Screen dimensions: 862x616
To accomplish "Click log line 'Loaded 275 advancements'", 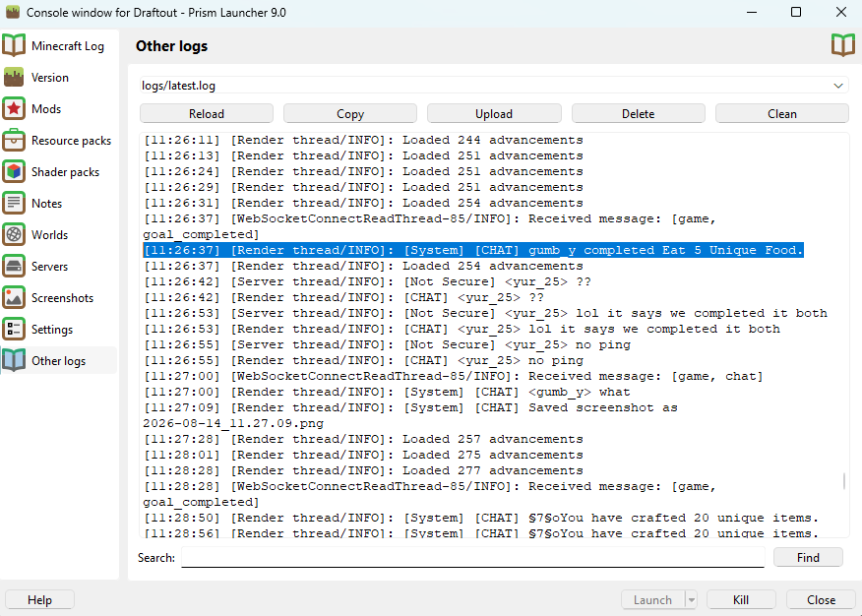I will tap(363, 455).
